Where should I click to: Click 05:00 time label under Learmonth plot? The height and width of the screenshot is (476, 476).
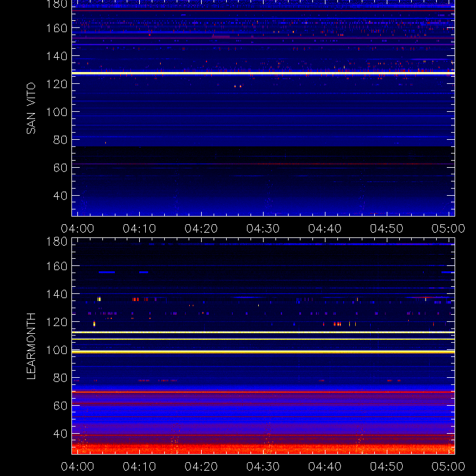click(x=449, y=466)
